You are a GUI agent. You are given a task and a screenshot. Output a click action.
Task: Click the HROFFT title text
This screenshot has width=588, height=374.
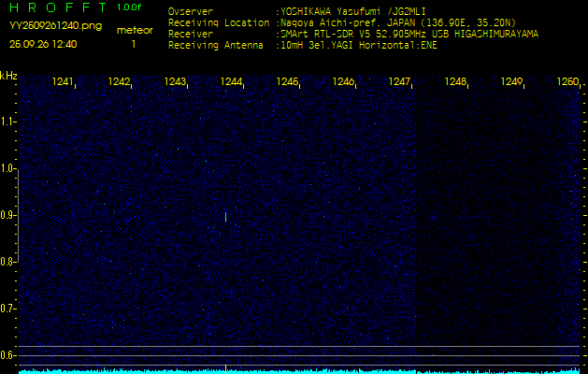pos(57,7)
